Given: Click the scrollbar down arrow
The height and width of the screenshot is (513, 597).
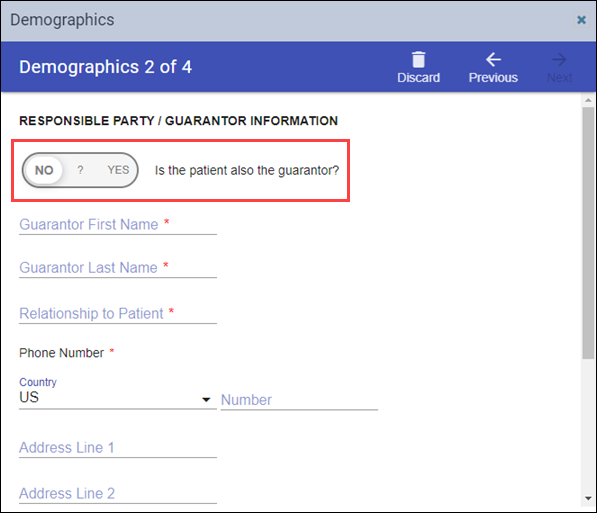Looking at the screenshot, I should (x=588, y=499).
